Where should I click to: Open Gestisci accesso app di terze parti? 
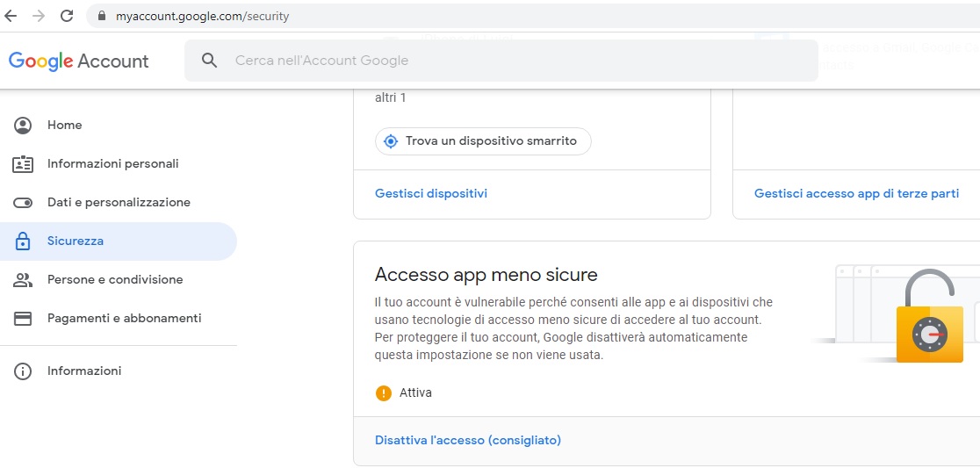856,194
